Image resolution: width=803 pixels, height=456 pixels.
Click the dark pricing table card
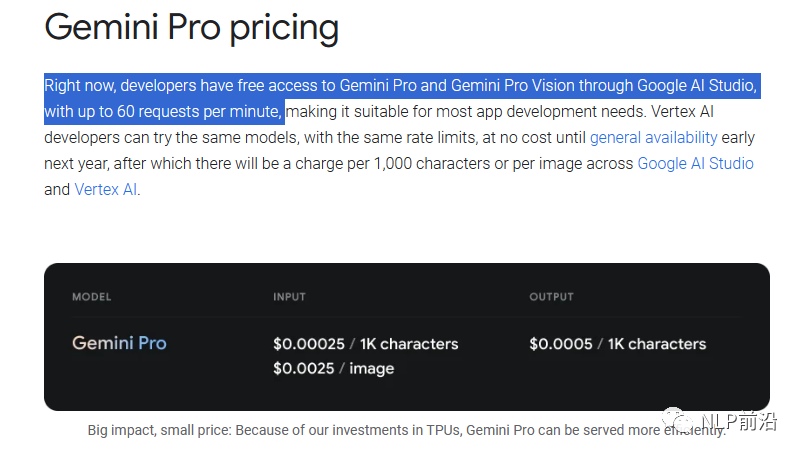point(407,337)
